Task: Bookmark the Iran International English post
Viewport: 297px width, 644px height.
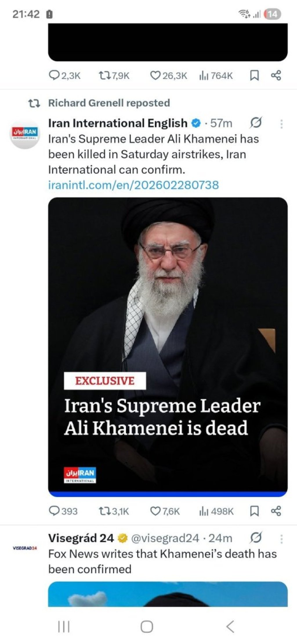Action: [x=254, y=511]
